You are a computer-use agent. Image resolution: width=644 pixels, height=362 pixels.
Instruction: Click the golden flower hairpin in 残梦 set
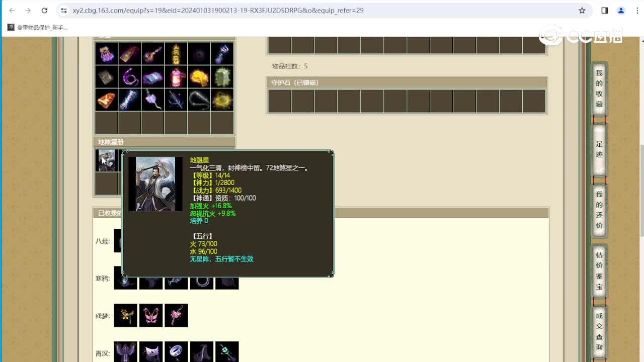126,315
